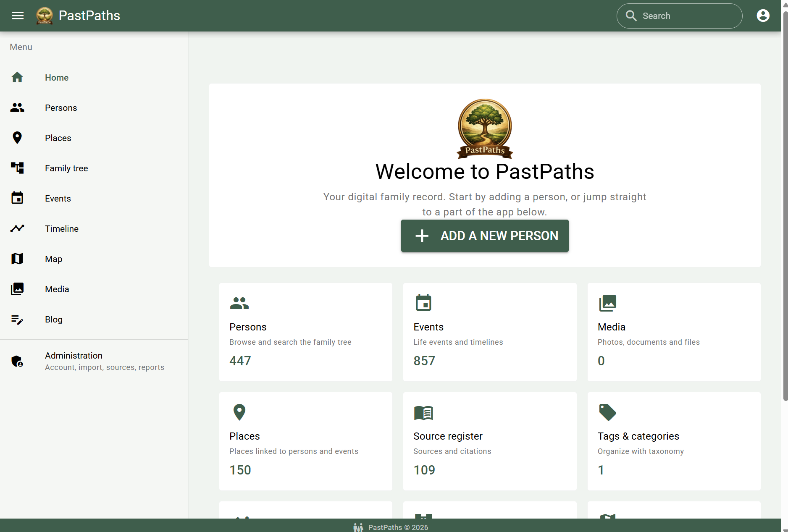Click the Events card calendar icon
The image size is (788, 532).
click(423, 302)
